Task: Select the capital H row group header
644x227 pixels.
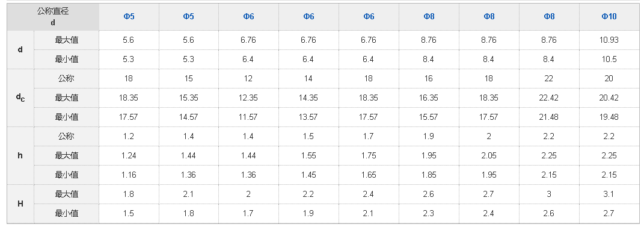Action: tap(20, 204)
